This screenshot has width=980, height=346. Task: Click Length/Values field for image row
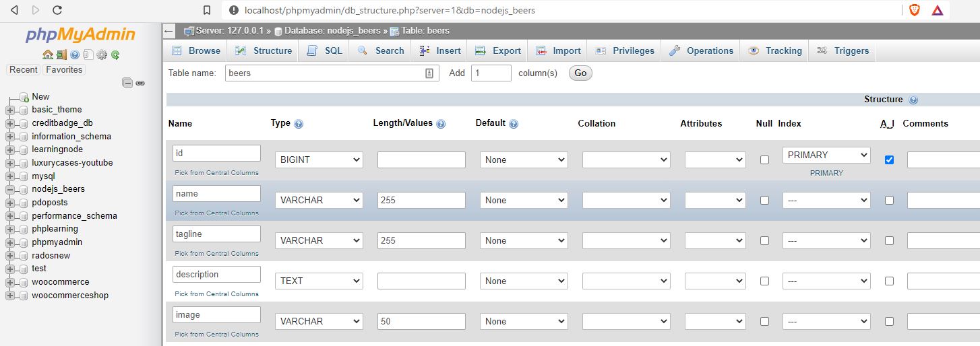(x=421, y=321)
